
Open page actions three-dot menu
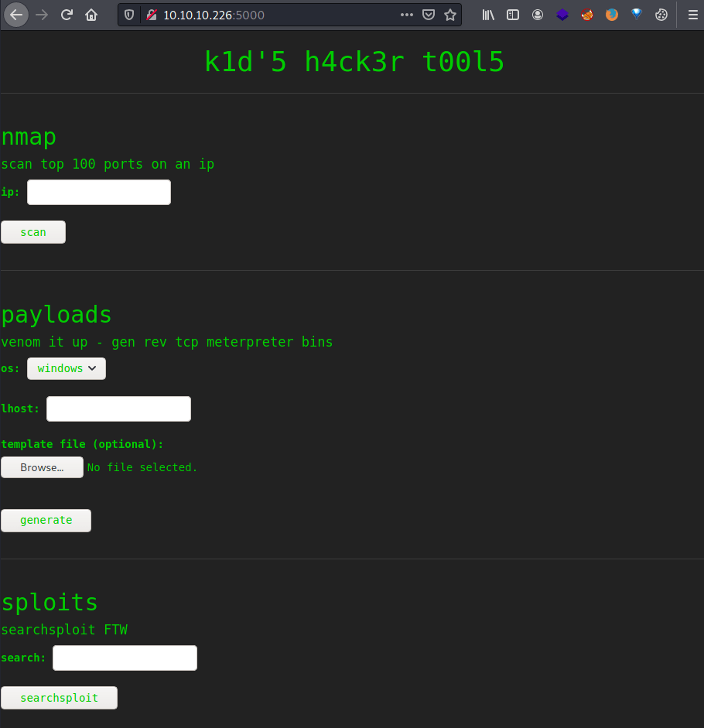407,15
